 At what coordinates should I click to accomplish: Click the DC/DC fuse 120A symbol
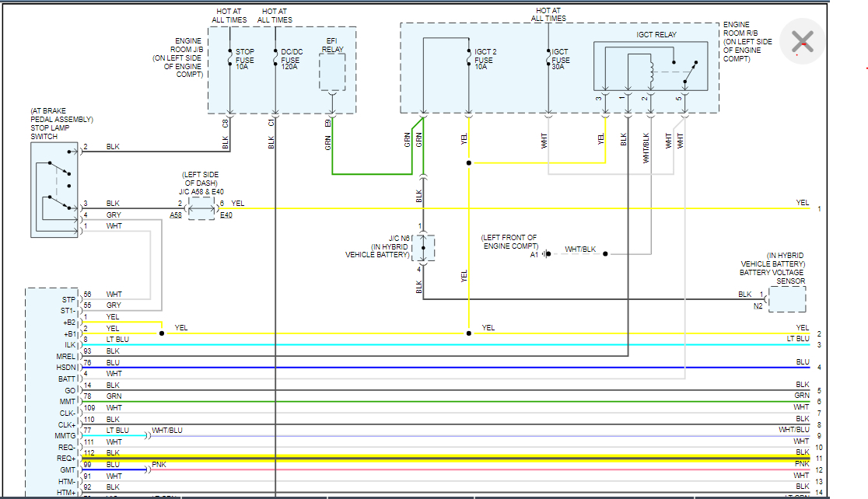pos(276,57)
